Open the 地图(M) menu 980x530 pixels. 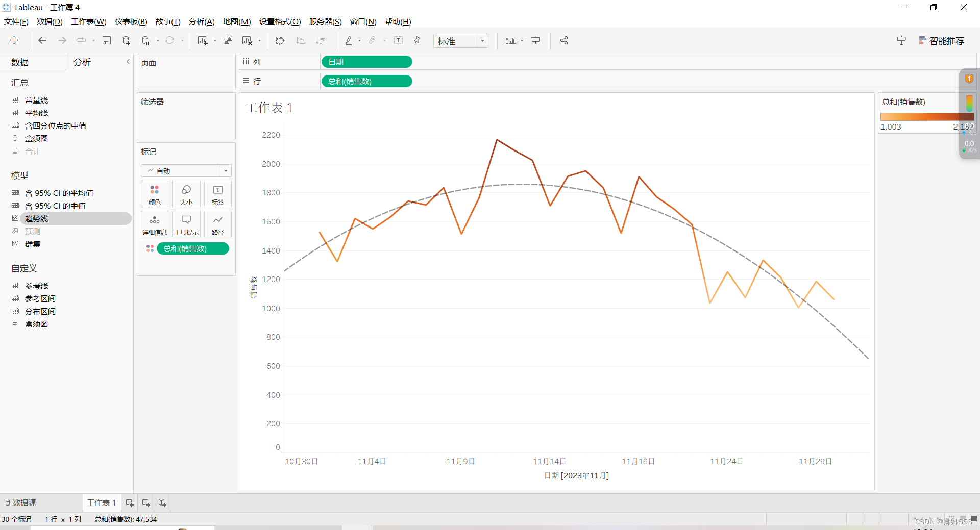[237, 21]
